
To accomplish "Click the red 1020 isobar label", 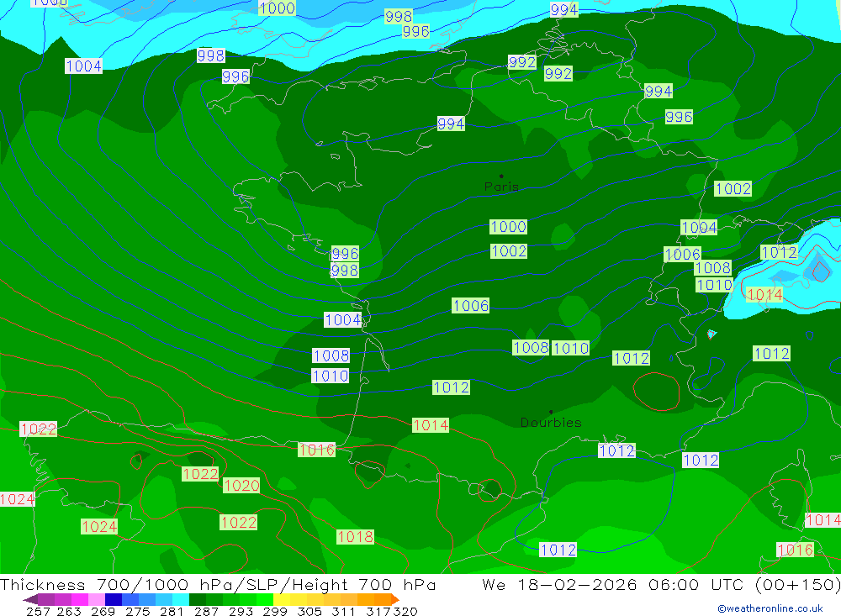I will point(241,486).
